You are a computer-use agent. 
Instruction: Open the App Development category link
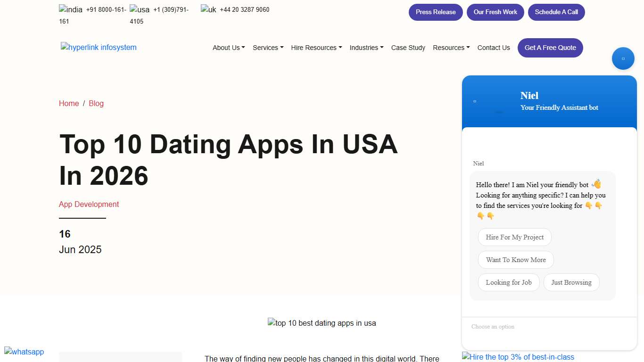pos(89,204)
